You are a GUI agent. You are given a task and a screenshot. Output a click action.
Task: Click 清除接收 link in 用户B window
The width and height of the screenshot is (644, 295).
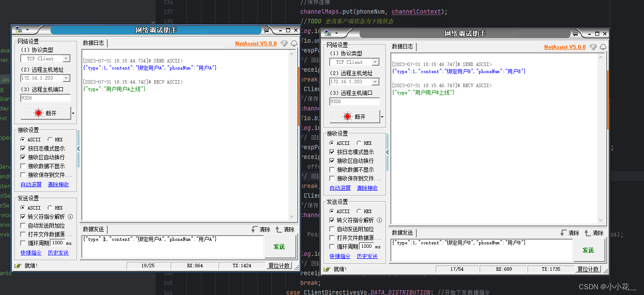click(x=367, y=188)
